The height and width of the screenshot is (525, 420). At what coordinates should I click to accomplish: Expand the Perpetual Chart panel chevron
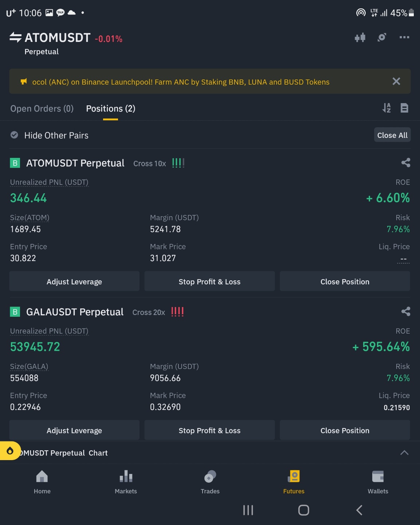click(x=404, y=453)
